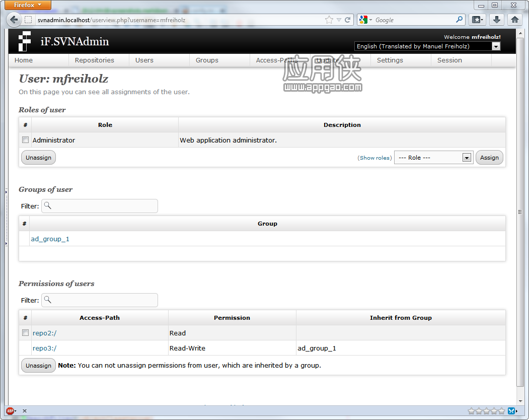This screenshot has height=420, width=529.
Task: Click the scrollbar down arrow
Action: [x=520, y=401]
